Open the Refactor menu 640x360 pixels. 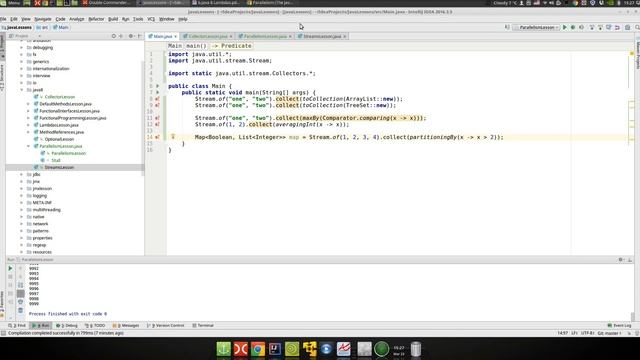[96, 19]
